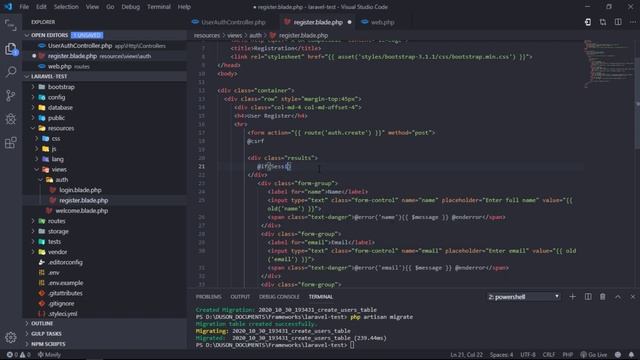This screenshot has width=640, height=360.
Task: Create a new terminal with plus icon
Action: pyautogui.click(x=572, y=297)
